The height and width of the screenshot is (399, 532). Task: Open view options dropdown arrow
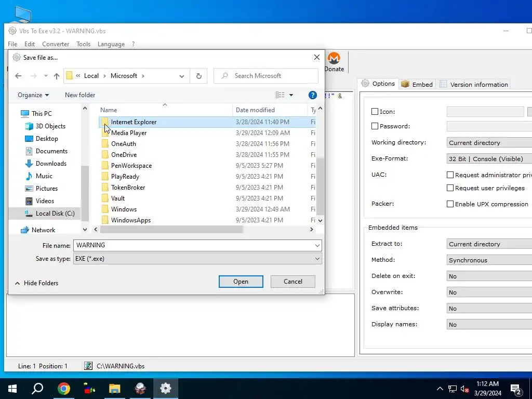coord(291,96)
